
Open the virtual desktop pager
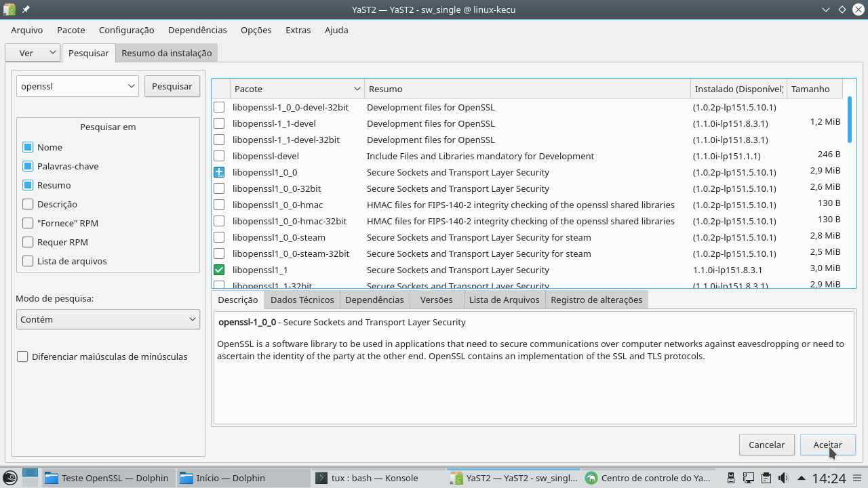click(x=31, y=478)
